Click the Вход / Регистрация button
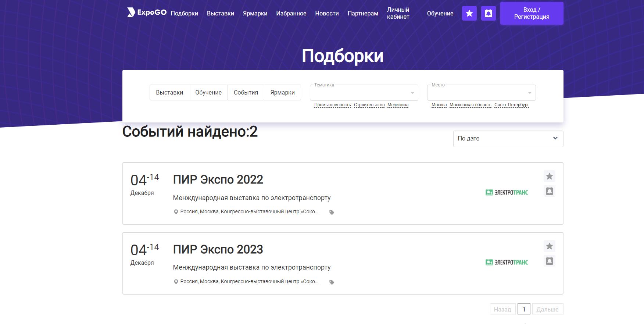Screen dimensions: 644x324 532,14
